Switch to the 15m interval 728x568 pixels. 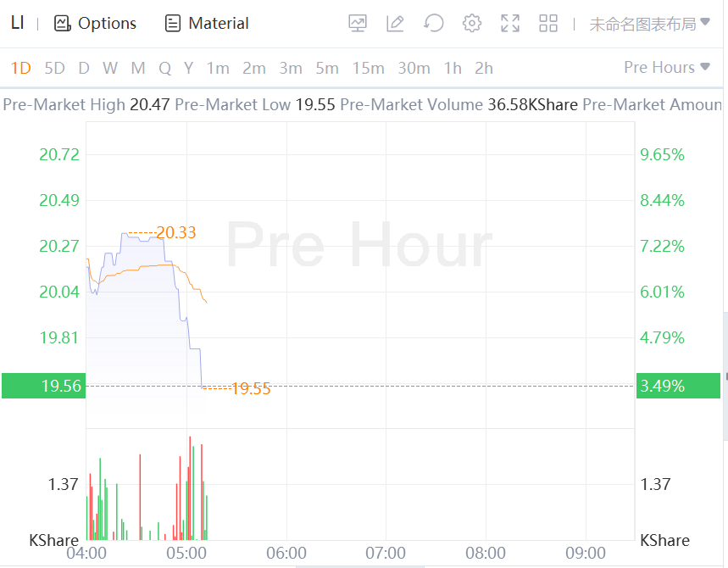coord(369,69)
